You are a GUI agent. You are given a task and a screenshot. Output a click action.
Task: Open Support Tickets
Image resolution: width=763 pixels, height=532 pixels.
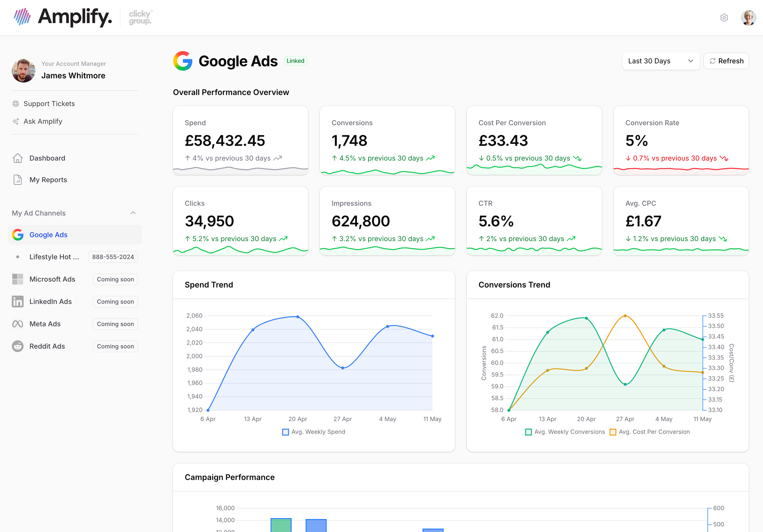[x=49, y=104]
